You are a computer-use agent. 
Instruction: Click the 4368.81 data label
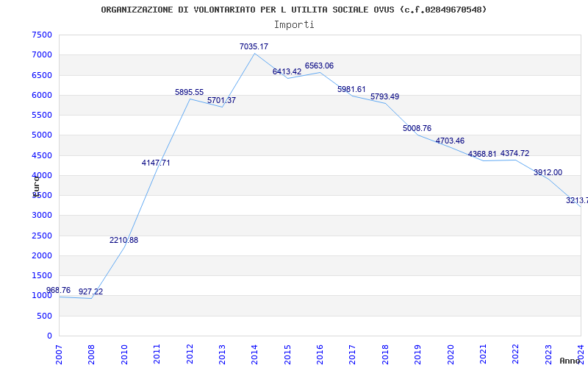(x=482, y=155)
